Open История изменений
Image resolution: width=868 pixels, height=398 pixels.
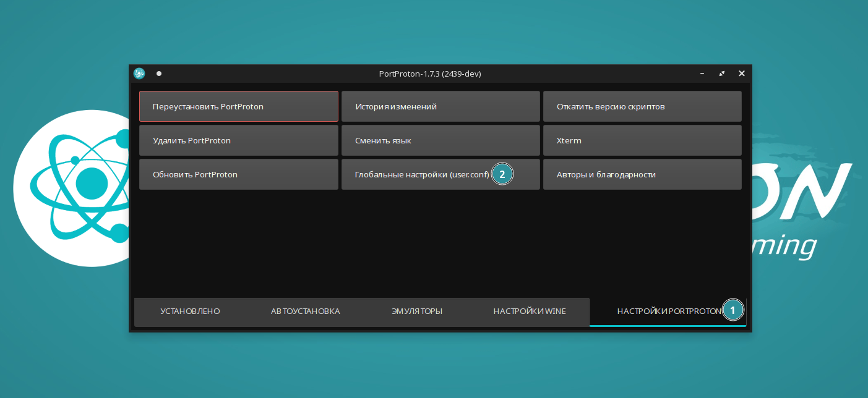point(440,106)
